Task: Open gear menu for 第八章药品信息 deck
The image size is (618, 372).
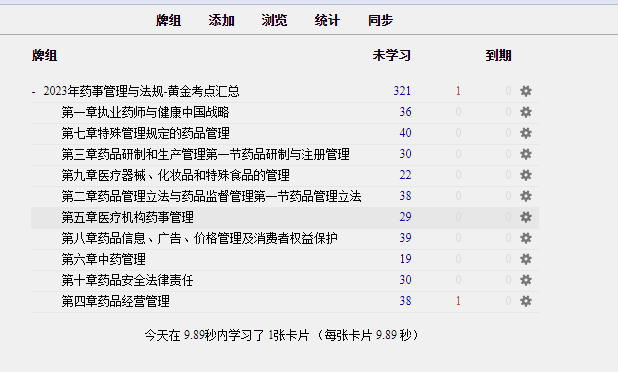Action: click(526, 238)
